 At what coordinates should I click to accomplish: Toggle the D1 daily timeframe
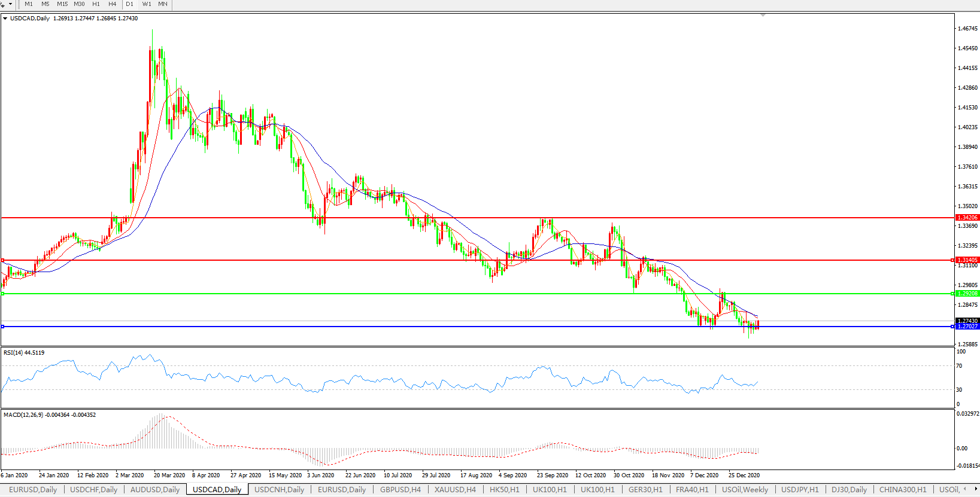pos(130,4)
